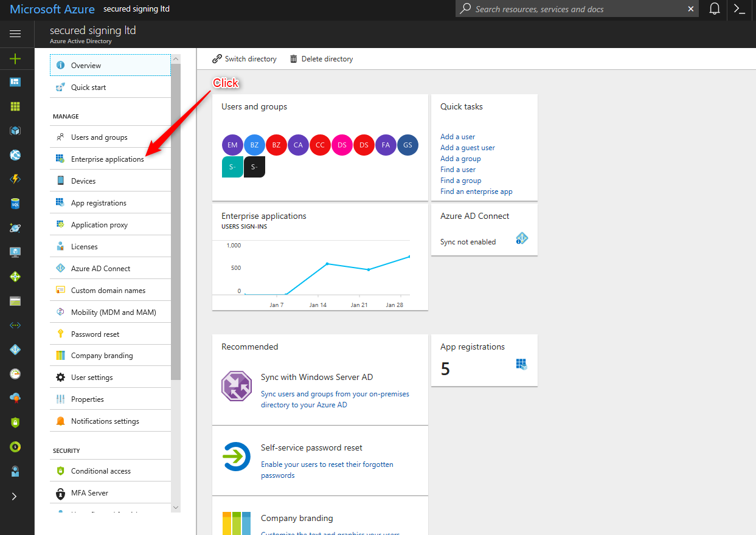Open Licenses menu item
Image resolution: width=756 pixels, height=535 pixels.
[x=110, y=246]
